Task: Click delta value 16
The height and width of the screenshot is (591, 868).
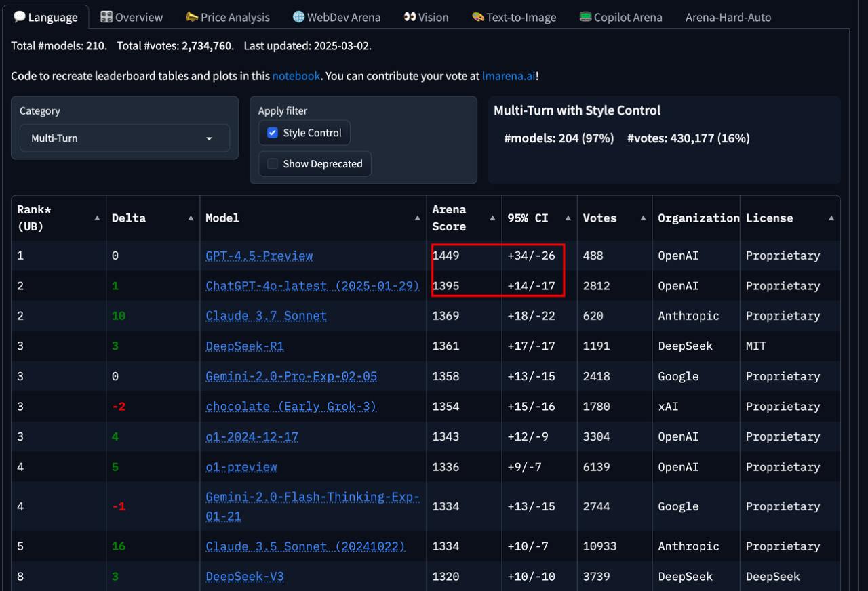Action: pyautogui.click(x=119, y=546)
